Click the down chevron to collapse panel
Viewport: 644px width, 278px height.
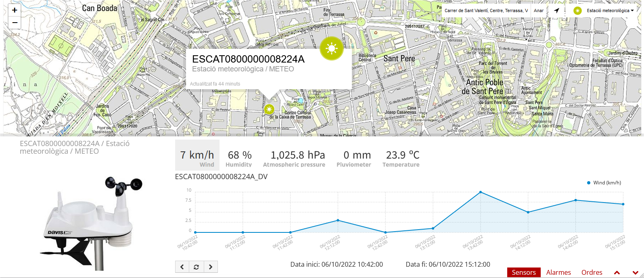[635, 273]
